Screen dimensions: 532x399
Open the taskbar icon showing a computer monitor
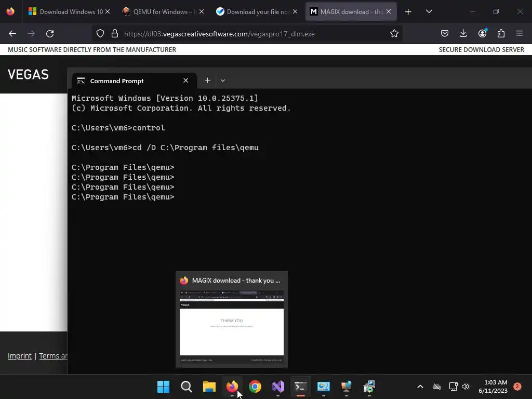346,387
